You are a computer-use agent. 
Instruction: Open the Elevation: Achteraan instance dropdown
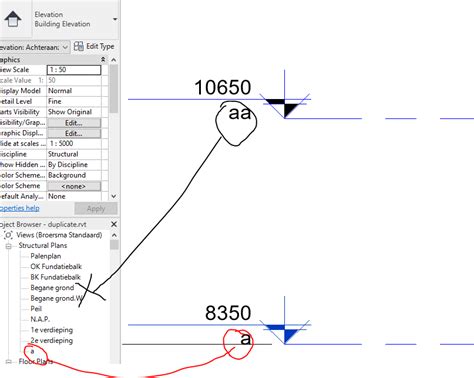pos(34,47)
